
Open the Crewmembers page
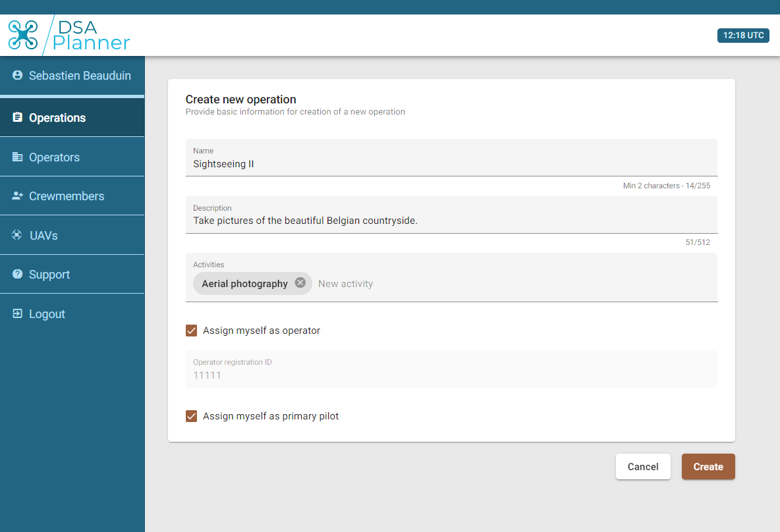72,196
